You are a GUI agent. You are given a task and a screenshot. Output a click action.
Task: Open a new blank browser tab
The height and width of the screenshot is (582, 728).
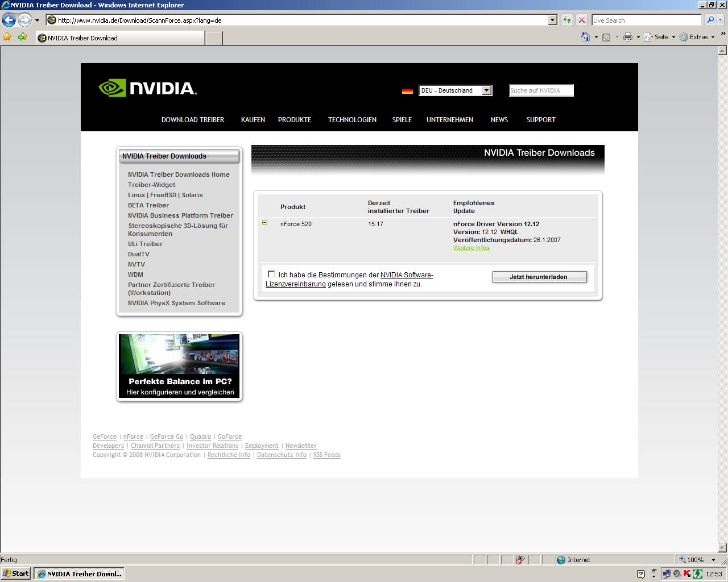(x=214, y=38)
